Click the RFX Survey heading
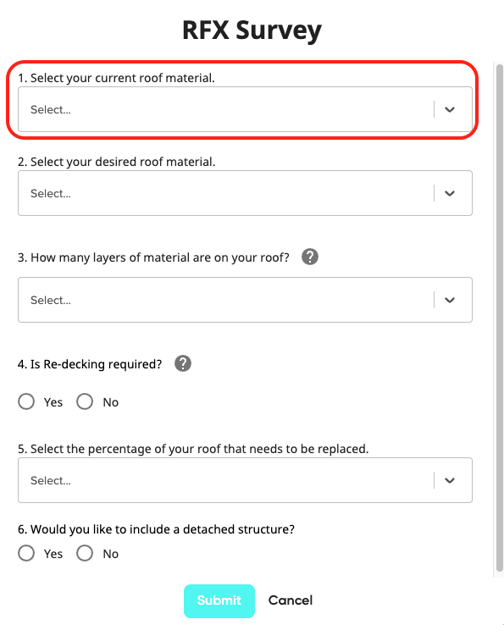The image size is (504, 625). 252,30
